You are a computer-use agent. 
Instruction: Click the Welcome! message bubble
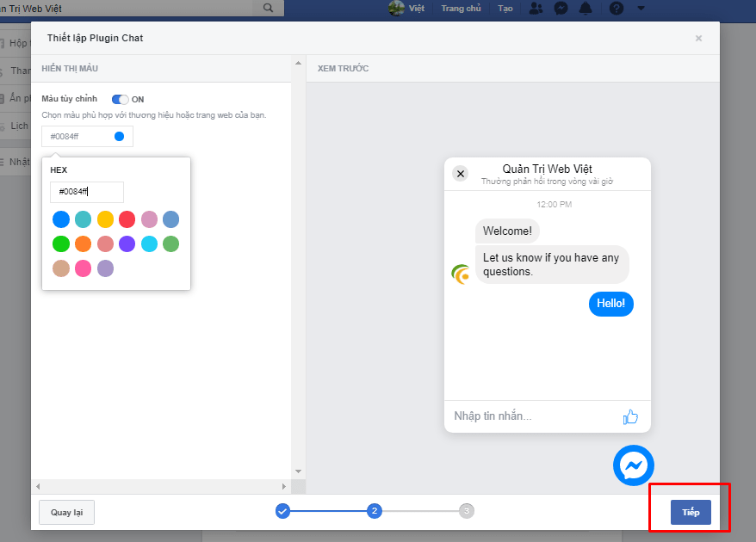click(x=507, y=231)
